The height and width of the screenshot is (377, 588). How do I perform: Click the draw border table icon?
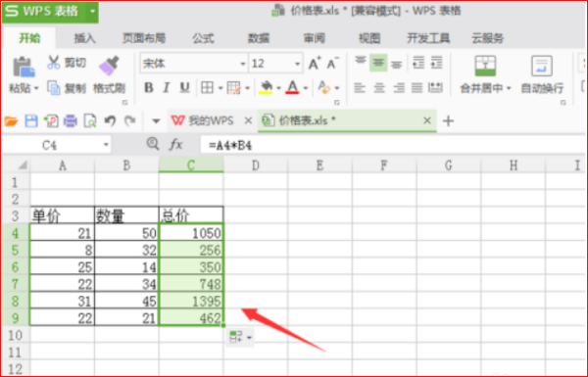tap(234, 88)
